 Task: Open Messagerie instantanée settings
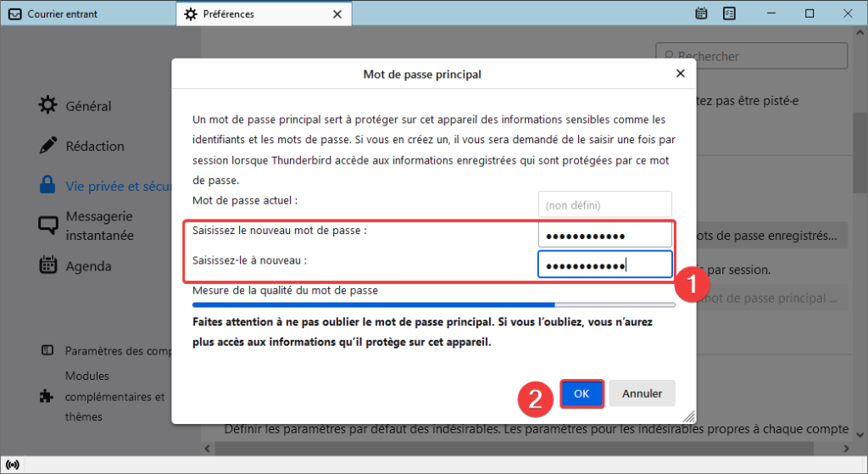pos(100,226)
